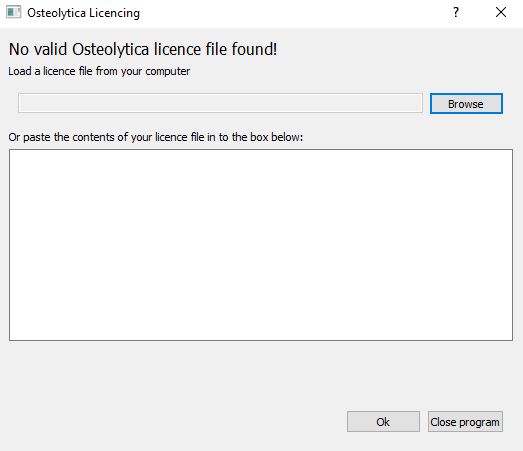Click the licence file path field
This screenshot has height=451, width=523.
coord(220,103)
